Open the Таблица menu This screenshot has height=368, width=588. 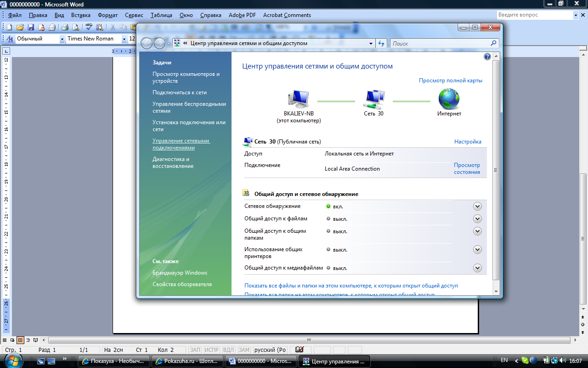pos(161,15)
